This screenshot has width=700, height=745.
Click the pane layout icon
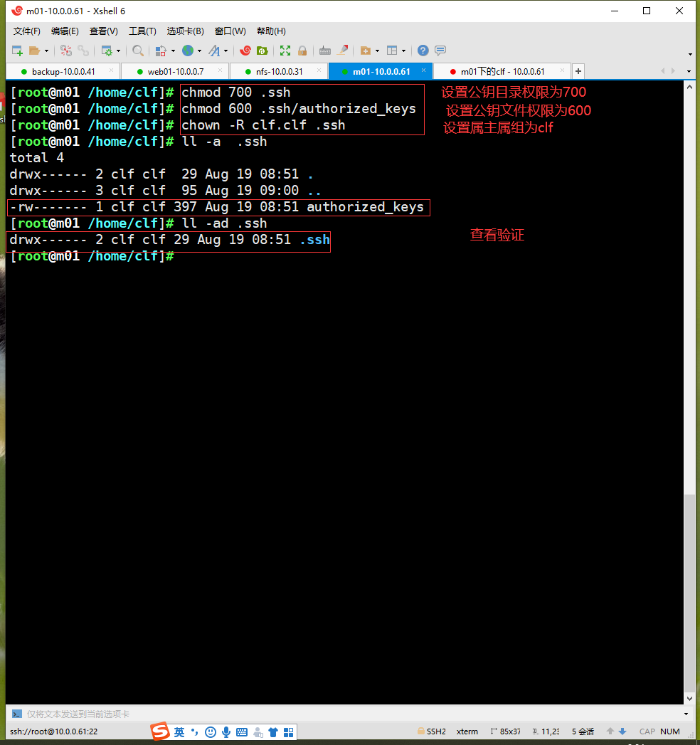392,51
